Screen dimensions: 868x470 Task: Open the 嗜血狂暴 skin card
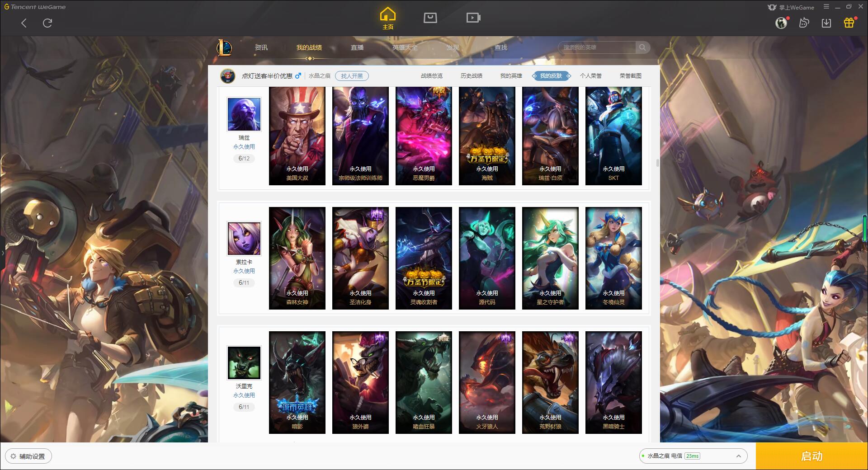424,382
